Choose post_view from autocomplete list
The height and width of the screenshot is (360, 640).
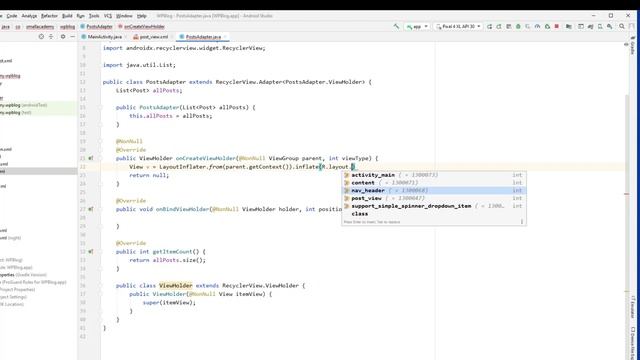pos(434,198)
